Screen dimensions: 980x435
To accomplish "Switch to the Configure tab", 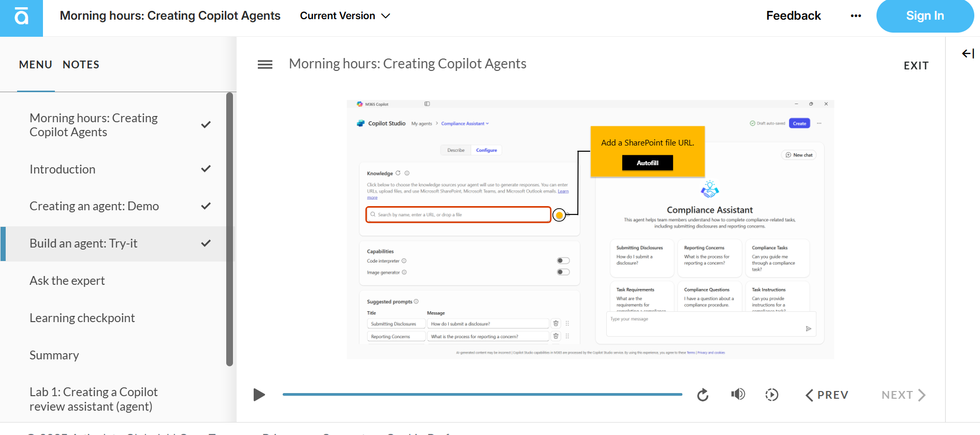I will pyautogui.click(x=486, y=150).
